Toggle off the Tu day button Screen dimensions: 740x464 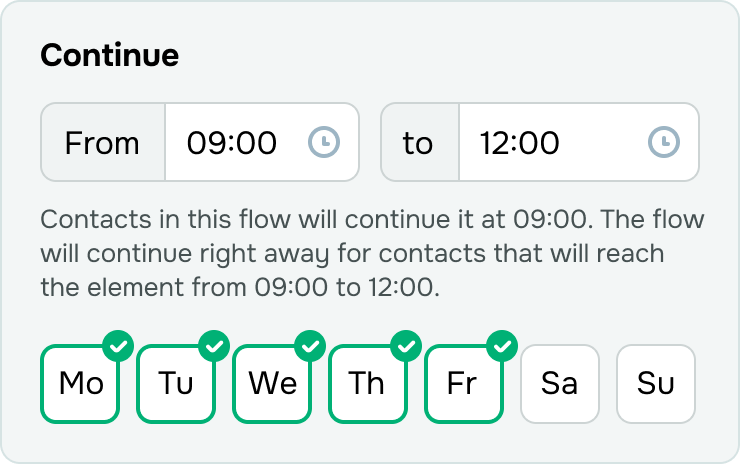[x=176, y=384]
